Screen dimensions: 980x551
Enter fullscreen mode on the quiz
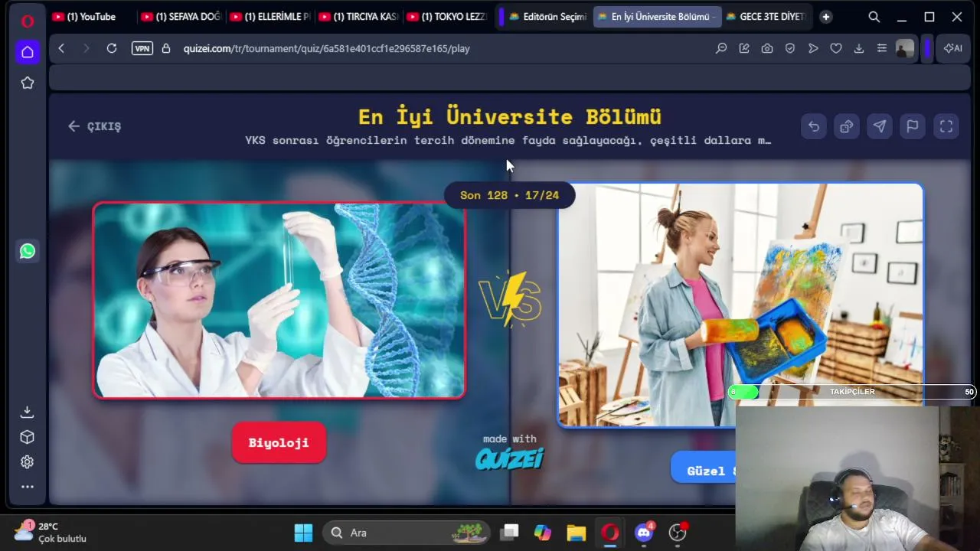pyautogui.click(x=946, y=126)
